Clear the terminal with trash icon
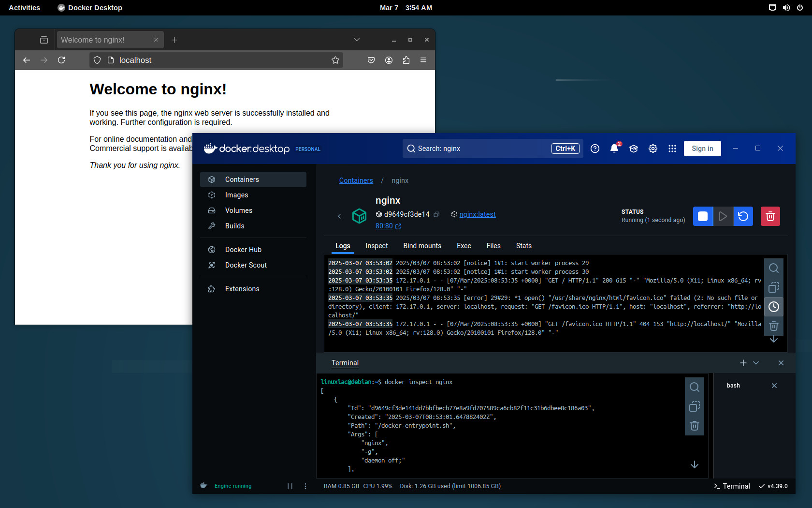 [695, 426]
